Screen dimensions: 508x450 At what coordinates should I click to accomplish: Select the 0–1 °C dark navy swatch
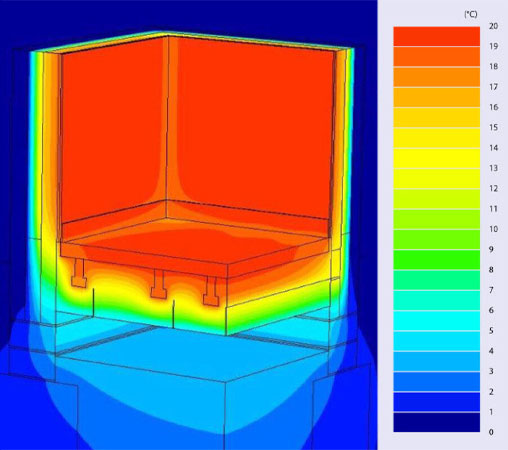point(436,422)
